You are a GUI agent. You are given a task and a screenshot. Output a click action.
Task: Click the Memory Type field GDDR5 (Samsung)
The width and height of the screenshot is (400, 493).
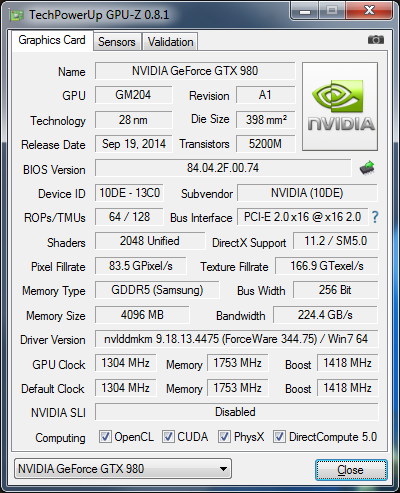point(157,290)
